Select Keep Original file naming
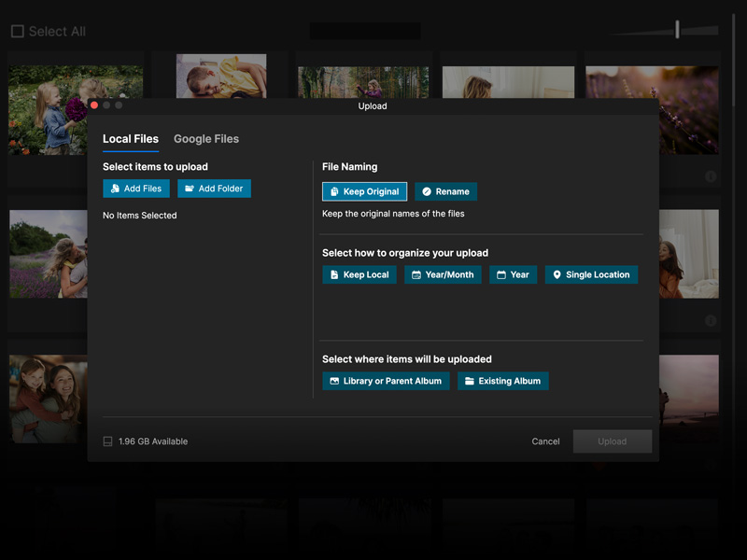 (364, 191)
